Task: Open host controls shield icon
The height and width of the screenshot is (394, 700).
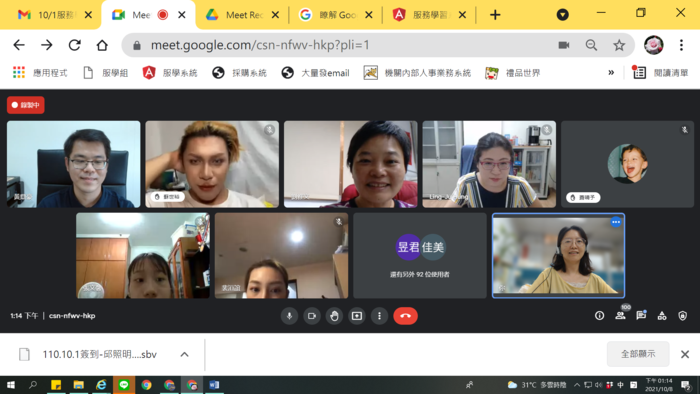Action: pyautogui.click(x=683, y=316)
